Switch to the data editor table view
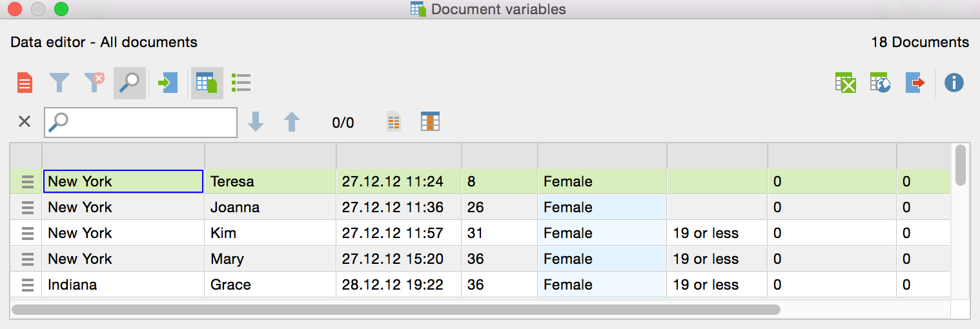This screenshot has height=329, width=980. coord(207,83)
